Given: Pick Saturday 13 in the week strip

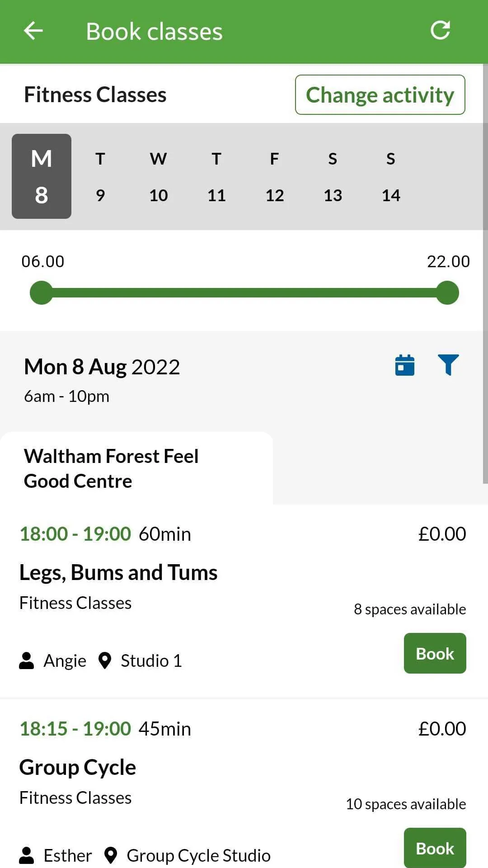Looking at the screenshot, I should point(333,176).
